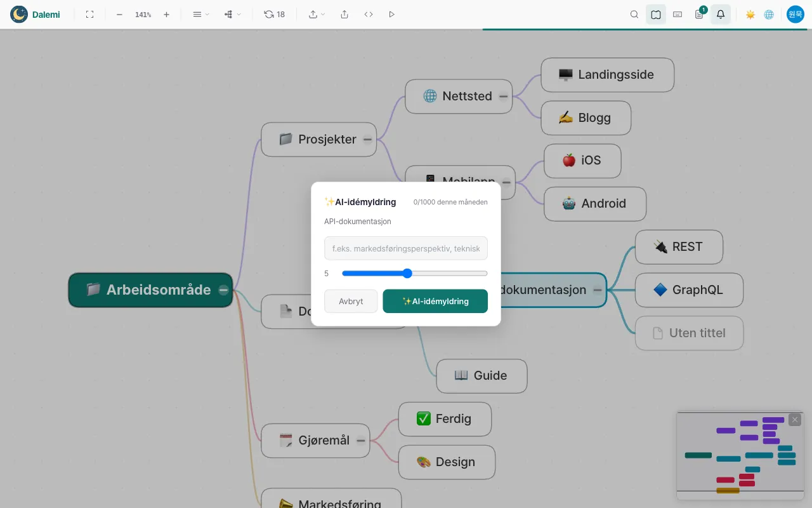This screenshot has width=812, height=508.
Task: Click the perspective prompt input field
Action: click(x=406, y=248)
